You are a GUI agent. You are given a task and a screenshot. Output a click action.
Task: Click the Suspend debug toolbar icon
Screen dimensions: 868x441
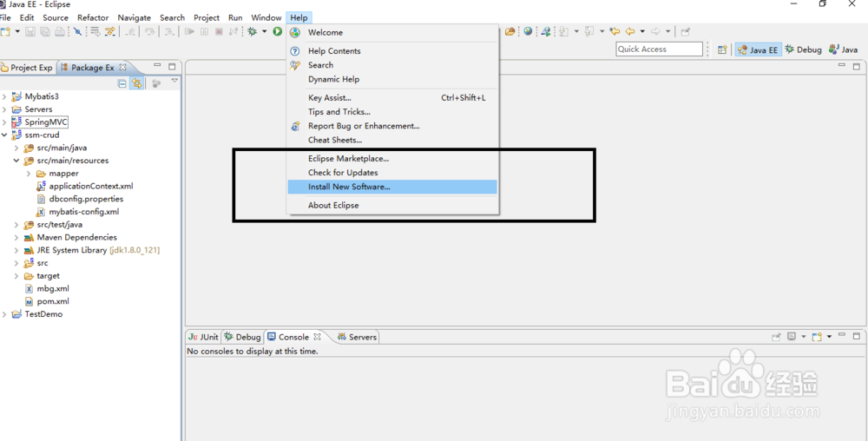pyautogui.click(x=204, y=31)
